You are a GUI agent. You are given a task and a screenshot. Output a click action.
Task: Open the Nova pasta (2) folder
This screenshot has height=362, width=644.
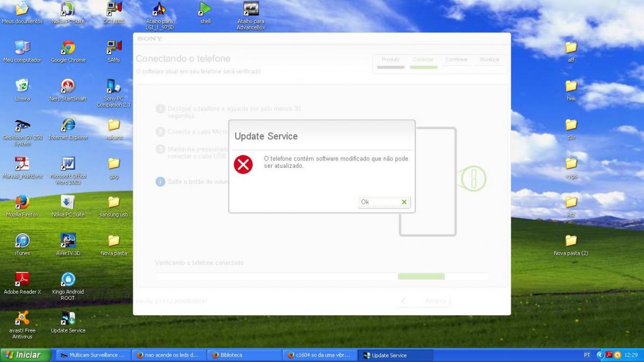pos(571,245)
